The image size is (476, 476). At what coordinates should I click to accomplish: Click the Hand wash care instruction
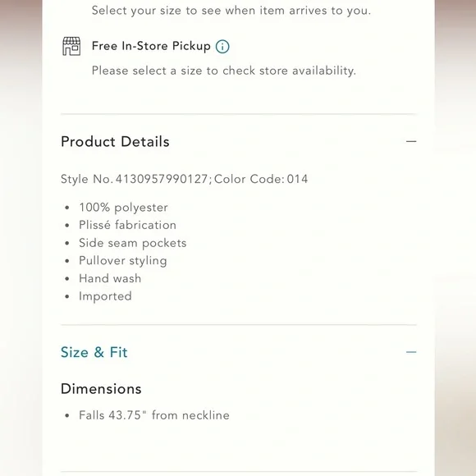110,279
